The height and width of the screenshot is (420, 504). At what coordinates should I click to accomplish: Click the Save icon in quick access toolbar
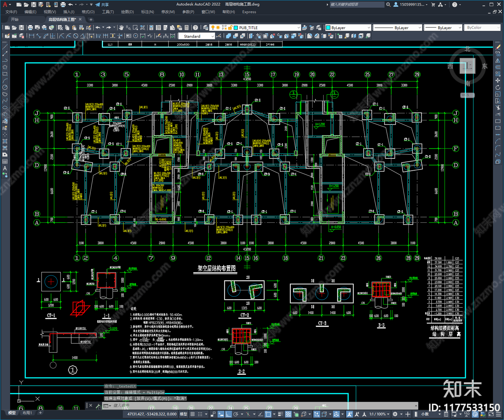[x=33, y=4]
